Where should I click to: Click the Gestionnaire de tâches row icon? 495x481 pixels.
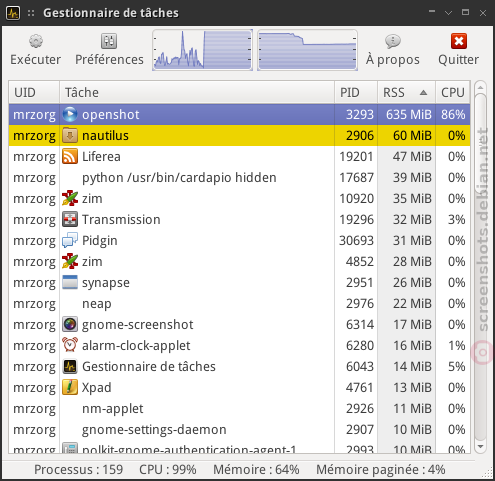coord(70,366)
